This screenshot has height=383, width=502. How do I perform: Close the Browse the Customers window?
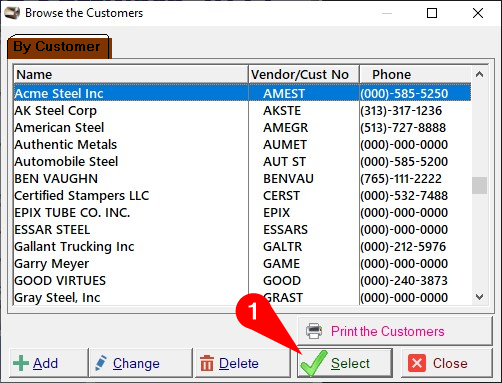pyautogui.click(x=478, y=13)
